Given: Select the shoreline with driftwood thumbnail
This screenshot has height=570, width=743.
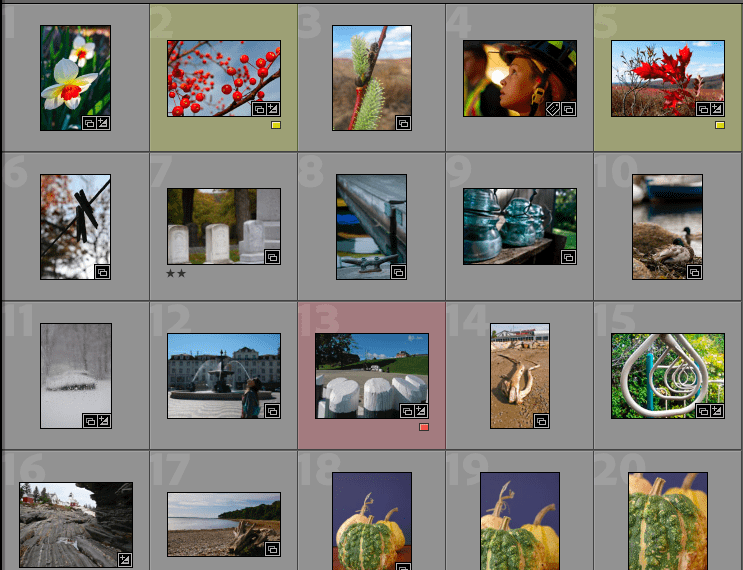Looking at the screenshot, I should point(224,524).
